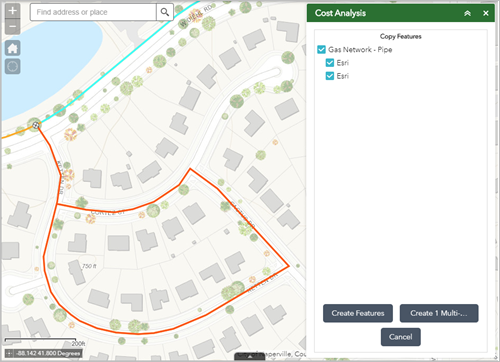Close the Cost Analysis panel
This screenshot has height=362, width=500.
486,13
